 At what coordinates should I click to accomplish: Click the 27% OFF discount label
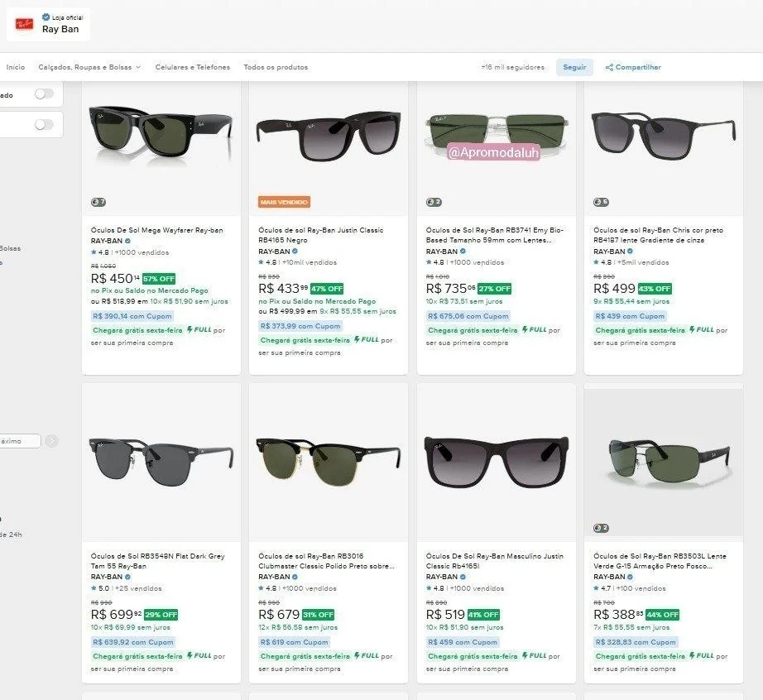click(x=494, y=289)
